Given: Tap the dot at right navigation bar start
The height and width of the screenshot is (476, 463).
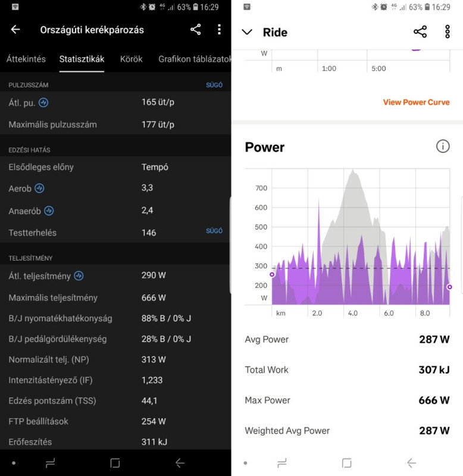Looking at the screenshot, I should (x=246, y=463).
